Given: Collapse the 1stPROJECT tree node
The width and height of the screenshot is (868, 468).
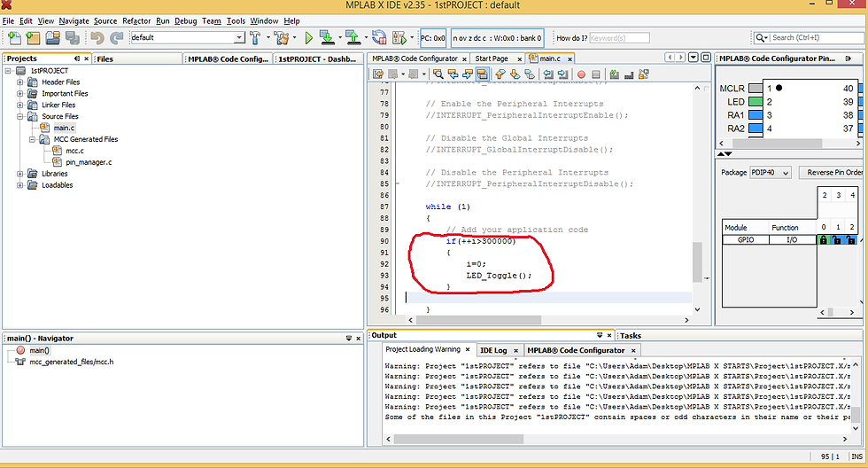Looking at the screenshot, I should tap(8, 71).
